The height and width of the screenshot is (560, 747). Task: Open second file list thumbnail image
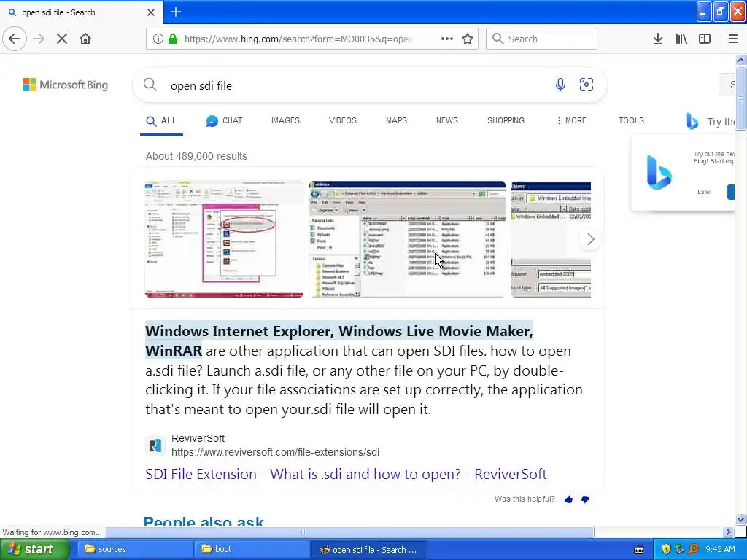(x=407, y=239)
